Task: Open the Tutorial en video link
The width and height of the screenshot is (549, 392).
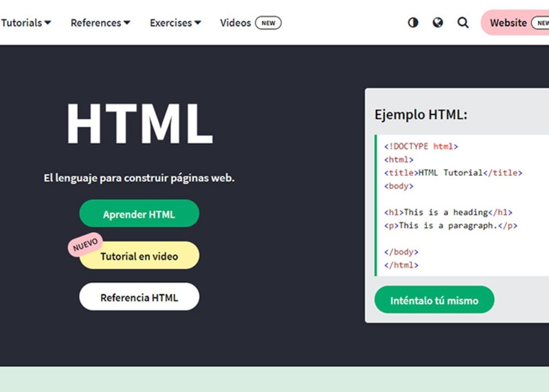Action: (x=139, y=256)
